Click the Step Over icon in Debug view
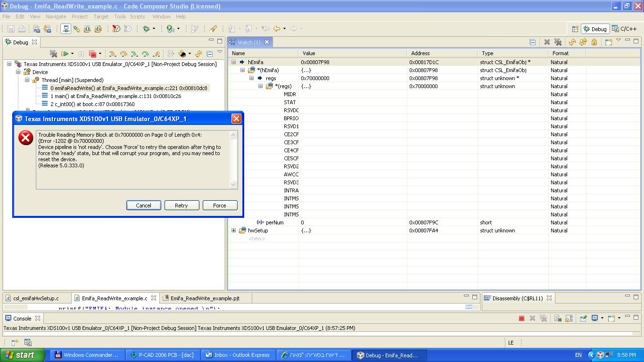The width and height of the screenshot is (644, 362). 124,54
